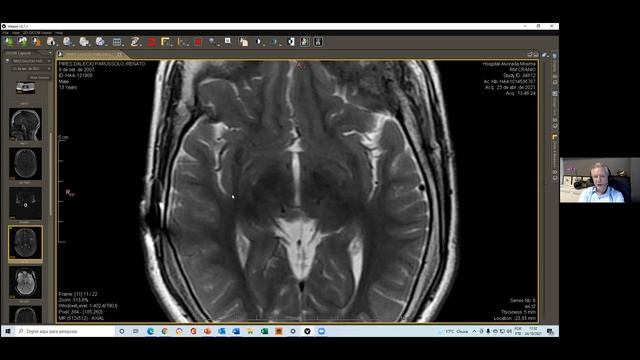640x360 pixels.
Task: Select the third series thumbnail
Action: click(x=25, y=164)
